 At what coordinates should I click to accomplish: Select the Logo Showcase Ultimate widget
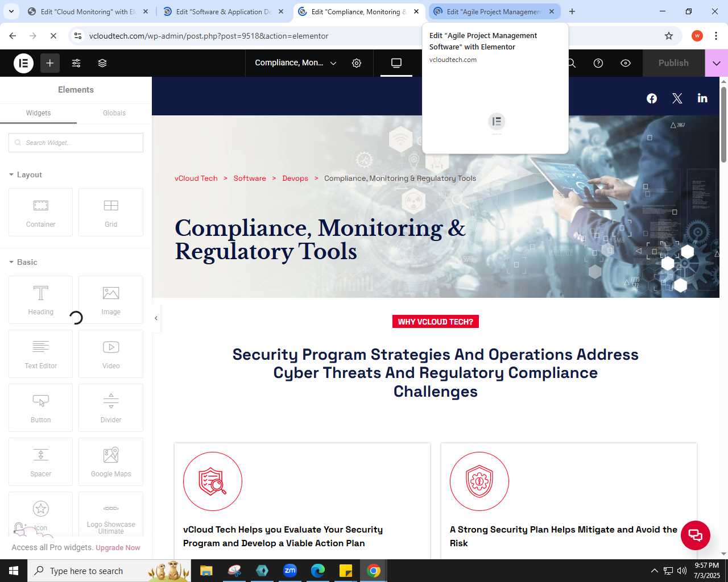click(111, 514)
